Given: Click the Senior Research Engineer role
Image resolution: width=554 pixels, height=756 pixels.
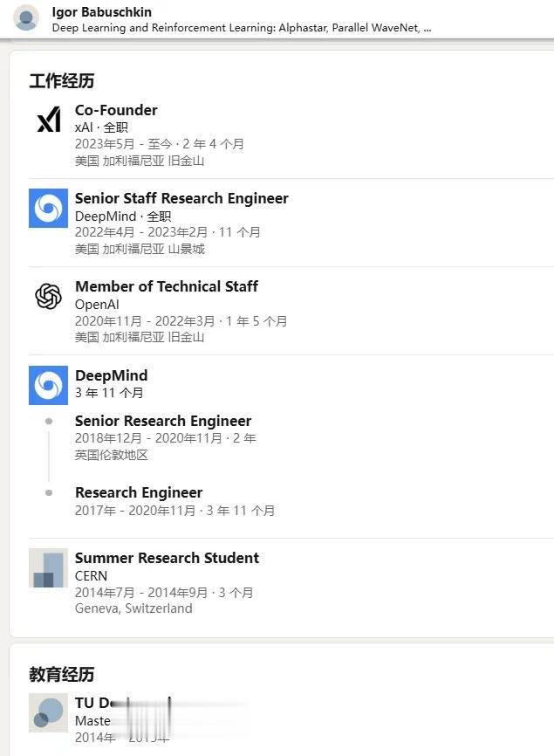Looking at the screenshot, I should coord(163,421).
